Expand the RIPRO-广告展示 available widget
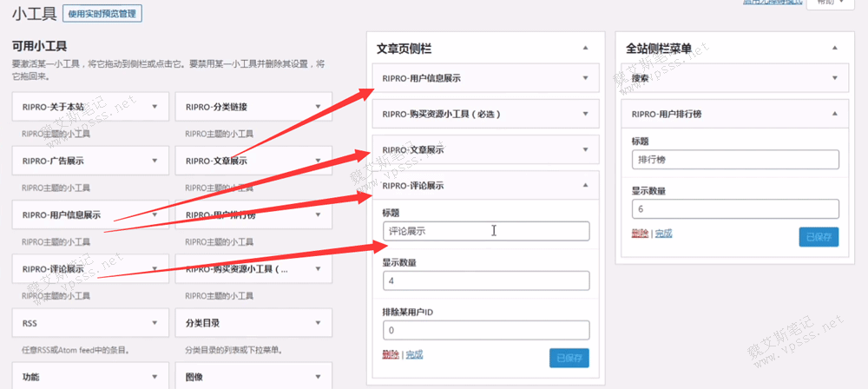The height and width of the screenshot is (389, 868). (x=155, y=161)
